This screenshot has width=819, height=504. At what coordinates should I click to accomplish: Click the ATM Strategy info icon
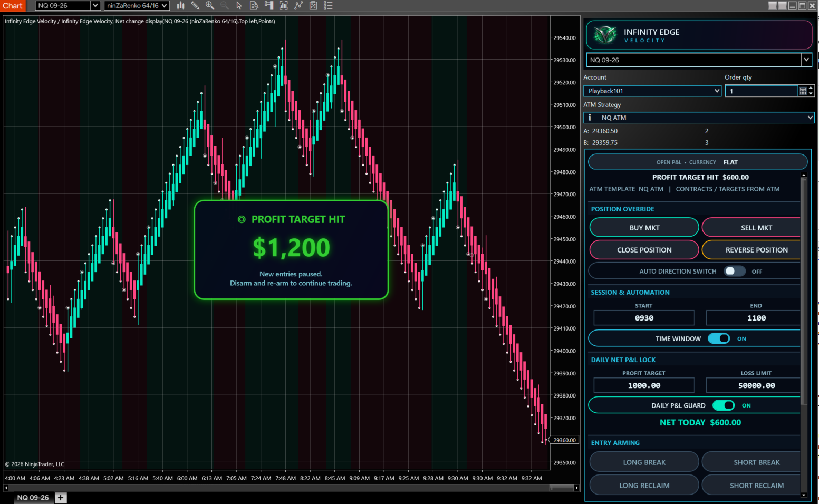(590, 118)
